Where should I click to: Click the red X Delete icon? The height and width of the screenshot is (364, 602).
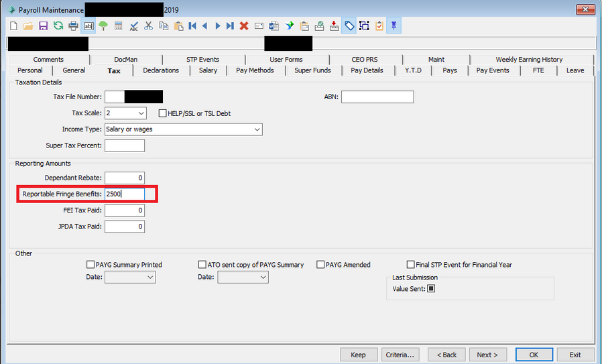click(x=244, y=26)
